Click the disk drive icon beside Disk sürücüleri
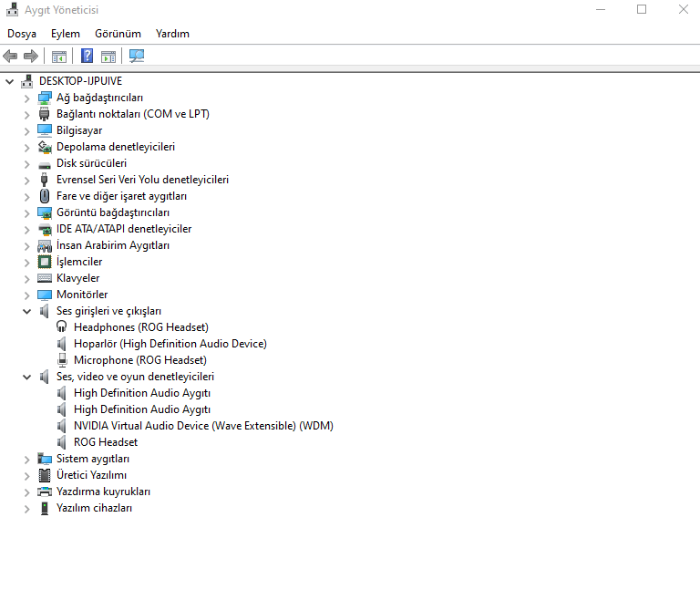 [x=45, y=165]
